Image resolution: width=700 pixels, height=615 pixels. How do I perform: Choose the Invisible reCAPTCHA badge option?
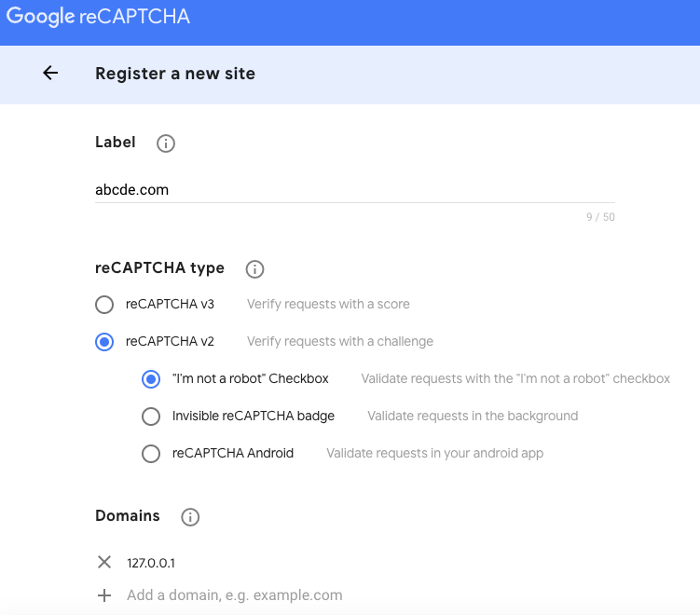point(151,416)
